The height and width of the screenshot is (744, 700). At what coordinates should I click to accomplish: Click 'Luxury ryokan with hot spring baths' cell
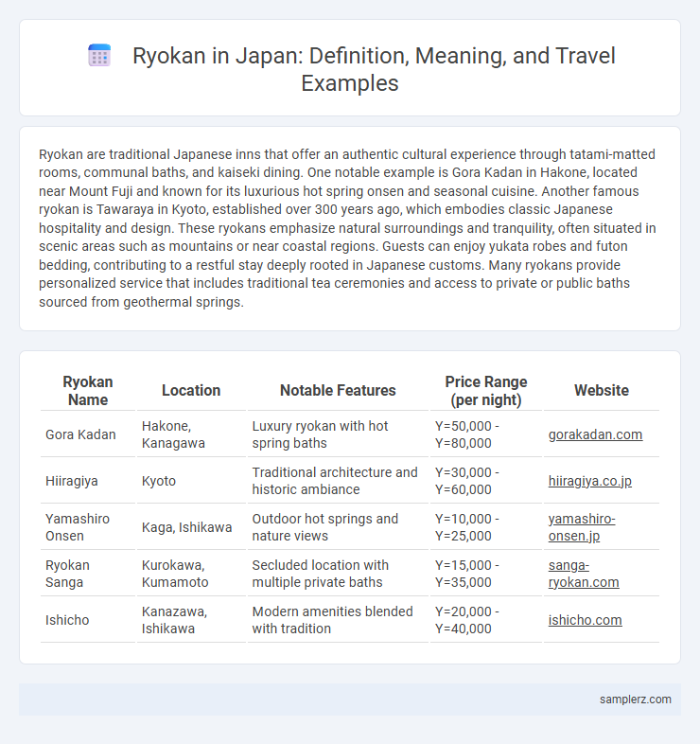pyautogui.click(x=338, y=434)
